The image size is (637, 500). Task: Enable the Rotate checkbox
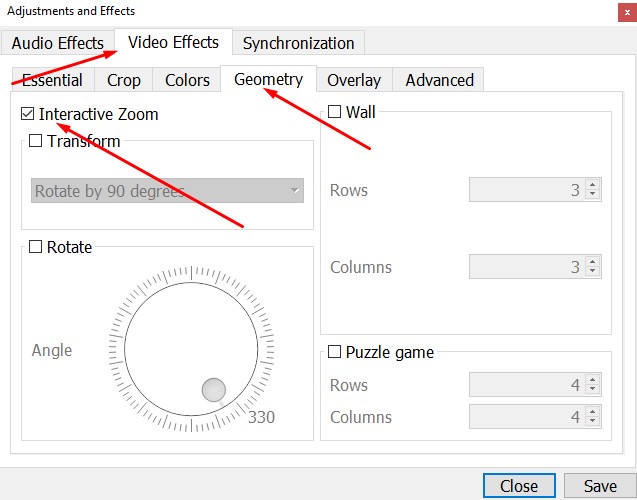[x=36, y=248]
